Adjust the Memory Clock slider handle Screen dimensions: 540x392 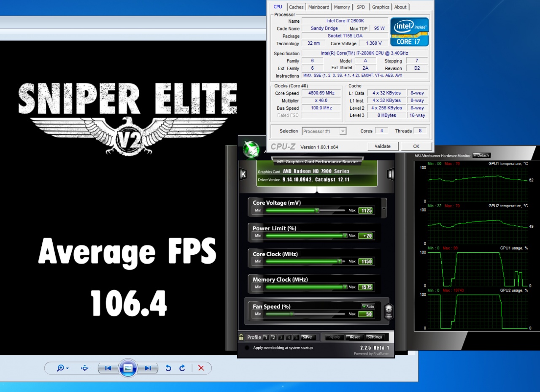tap(345, 287)
